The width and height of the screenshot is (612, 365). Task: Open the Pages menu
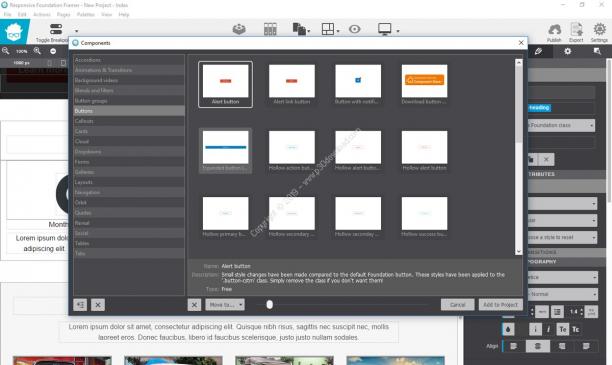[x=64, y=14]
